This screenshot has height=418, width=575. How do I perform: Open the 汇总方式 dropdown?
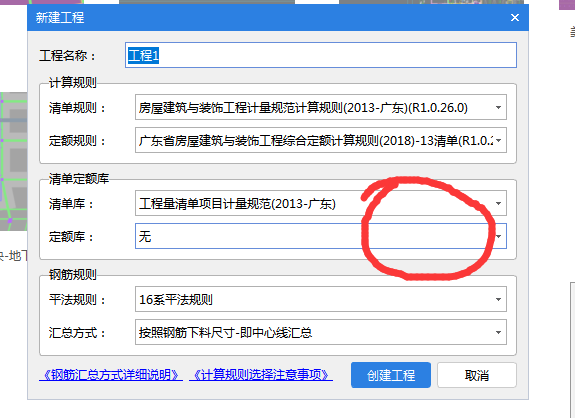click(x=321, y=332)
